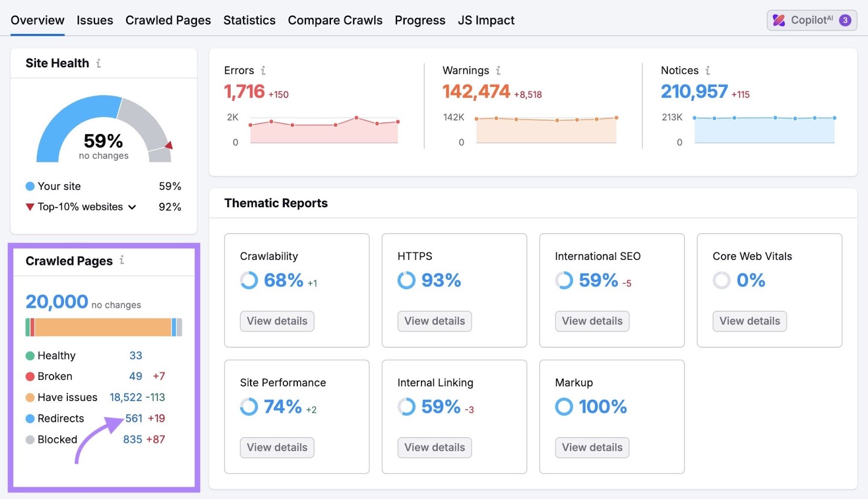Click the Copilot notification badge
This screenshot has height=499, width=868.
pyautogui.click(x=845, y=20)
